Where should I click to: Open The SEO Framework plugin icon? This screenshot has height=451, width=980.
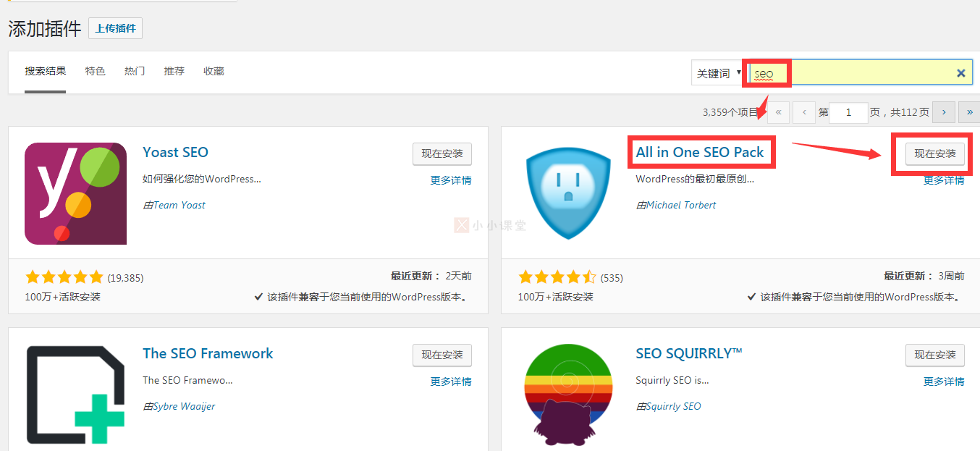tap(75, 395)
